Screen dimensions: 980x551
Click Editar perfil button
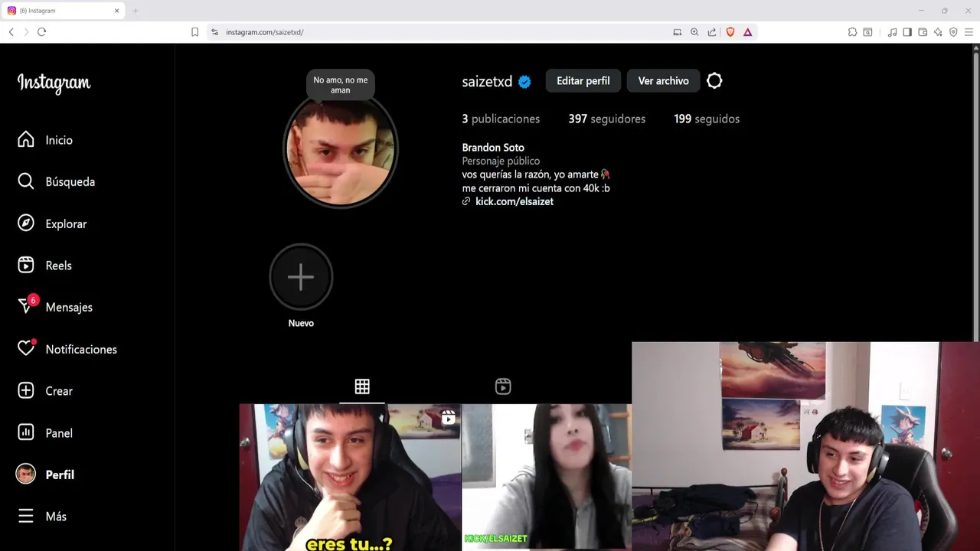pyautogui.click(x=583, y=80)
